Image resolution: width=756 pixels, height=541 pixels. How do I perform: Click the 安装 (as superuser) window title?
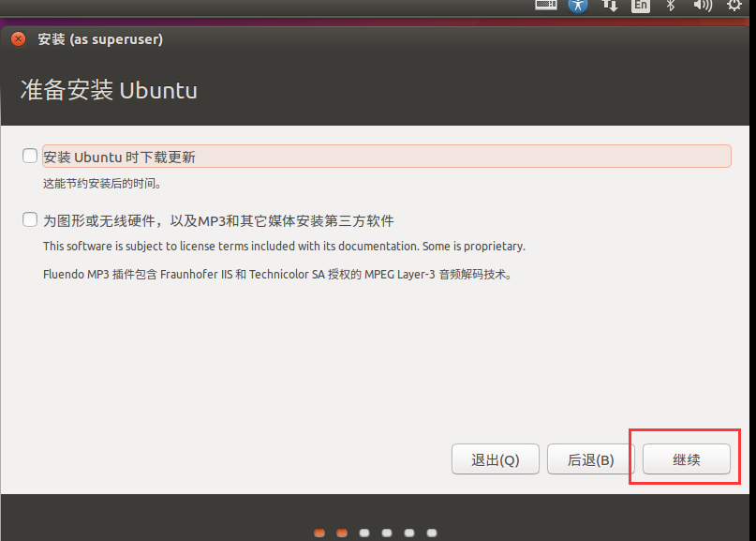pos(100,39)
